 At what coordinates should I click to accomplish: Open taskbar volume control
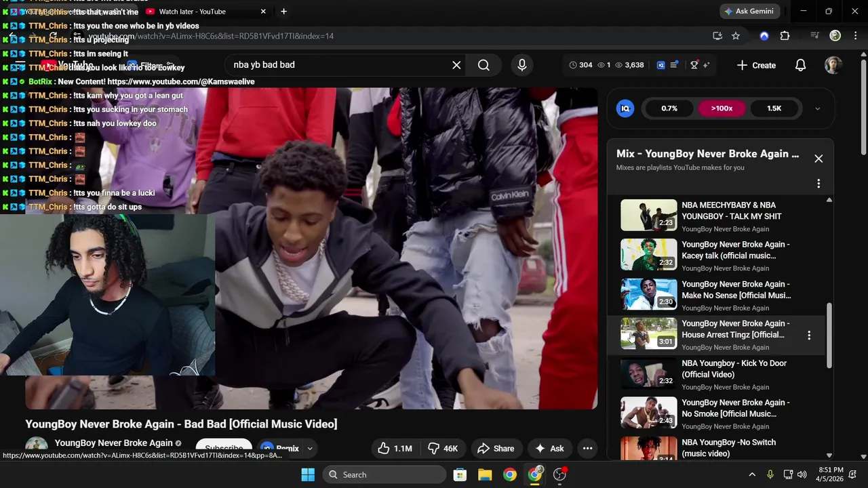[x=802, y=474]
